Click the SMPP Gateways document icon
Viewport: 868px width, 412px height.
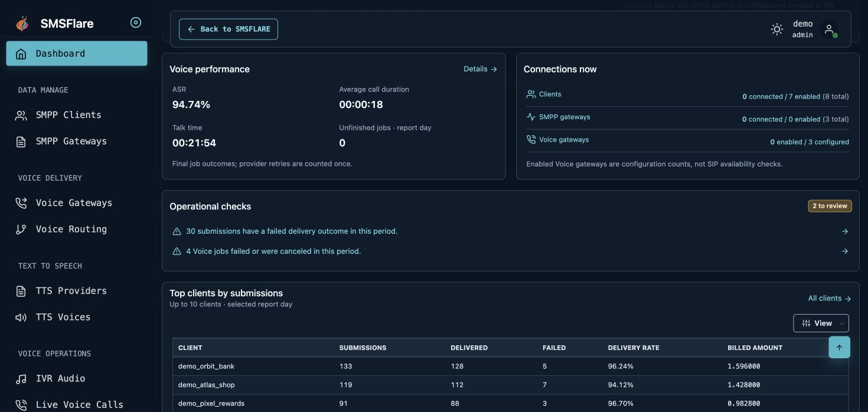[x=21, y=142]
